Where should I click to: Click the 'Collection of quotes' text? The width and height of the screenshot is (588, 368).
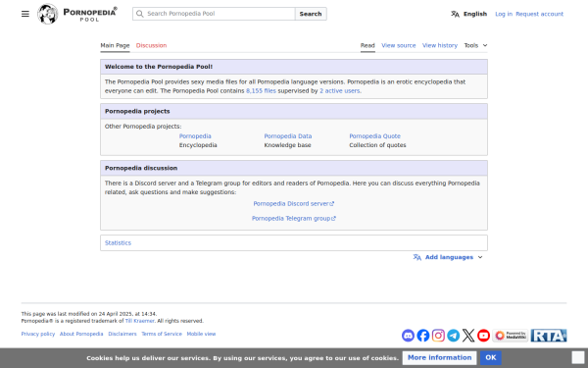click(x=377, y=145)
